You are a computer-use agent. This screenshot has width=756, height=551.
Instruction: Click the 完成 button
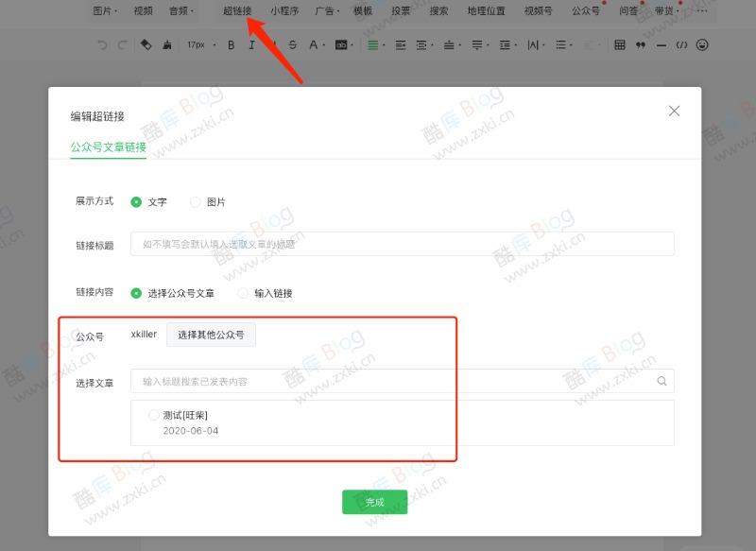pyautogui.click(x=375, y=502)
